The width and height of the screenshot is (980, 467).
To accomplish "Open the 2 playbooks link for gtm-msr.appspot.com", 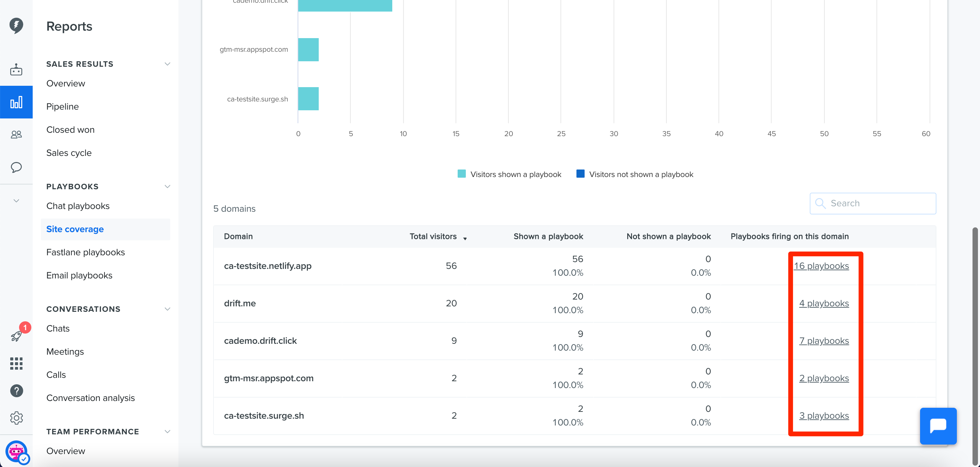I will (824, 379).
